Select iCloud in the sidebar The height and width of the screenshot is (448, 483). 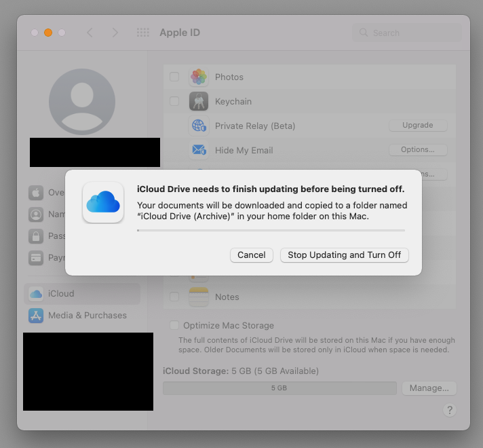coord(82,293)
